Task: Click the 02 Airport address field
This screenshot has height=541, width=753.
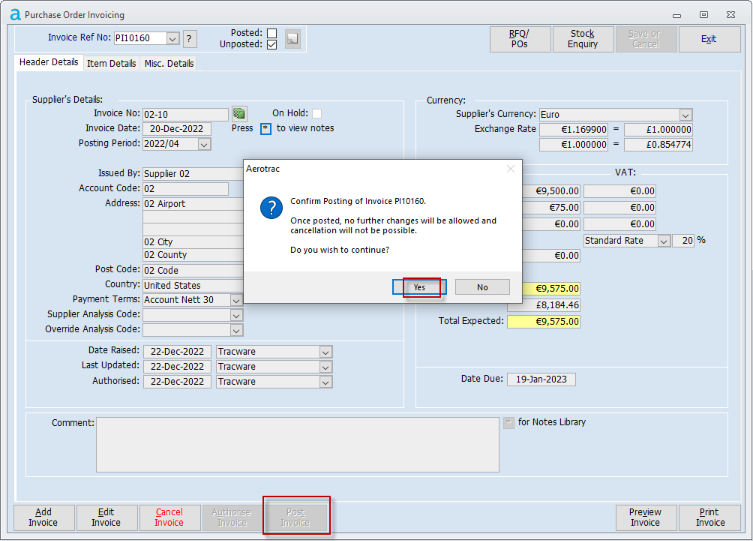Action: (x=193, y=204)
